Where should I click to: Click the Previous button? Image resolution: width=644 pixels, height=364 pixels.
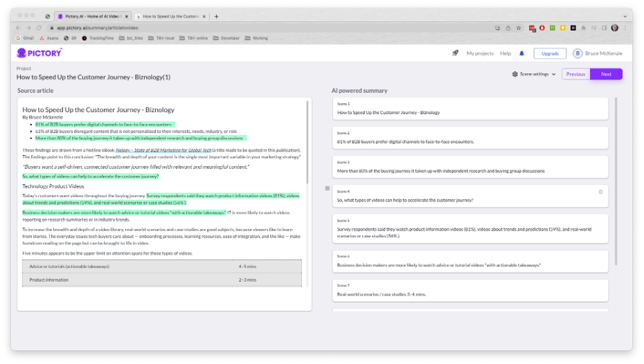[575, 74]
